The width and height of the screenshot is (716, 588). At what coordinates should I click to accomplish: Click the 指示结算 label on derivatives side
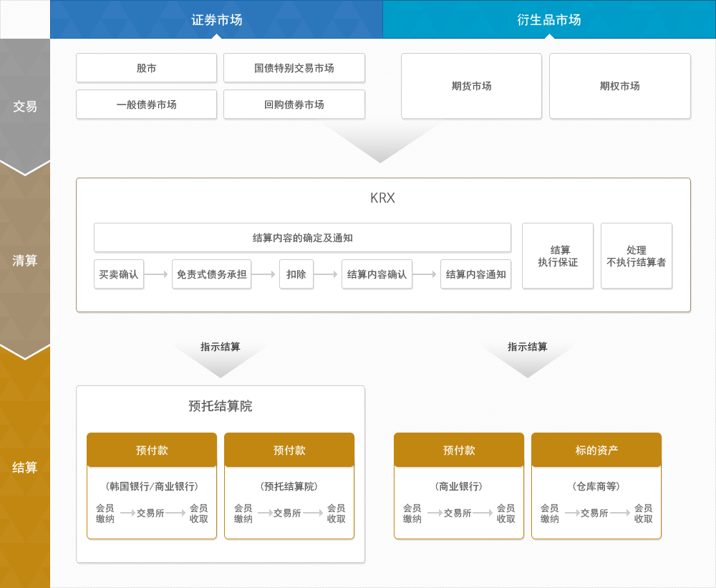(528, 347)
